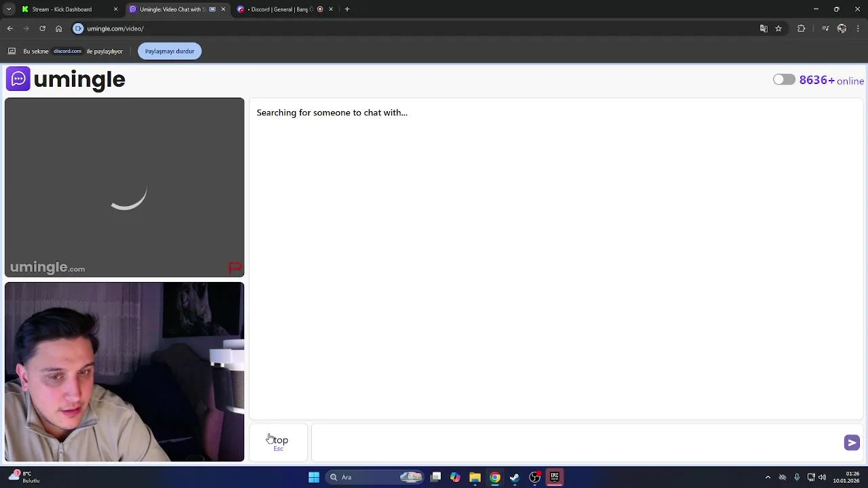Viewport: 868px width, 488px height.
Task: Click the tab sharing screen icon
Action: click(x=12, y=52)
